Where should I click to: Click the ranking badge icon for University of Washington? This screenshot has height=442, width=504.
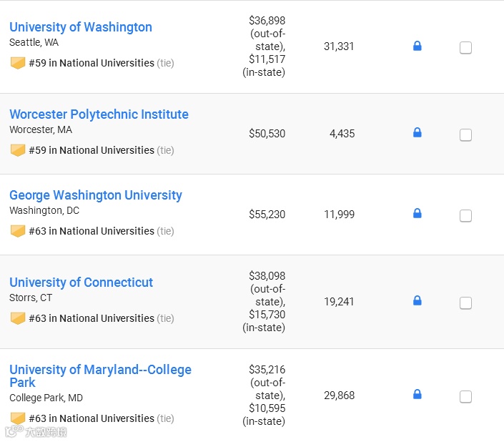click(x=18, y=63)
